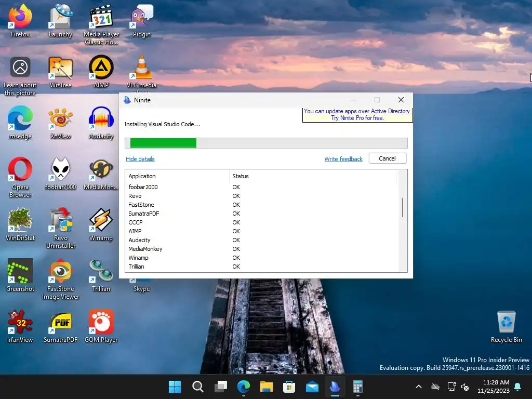
Task: Click the green installation progress bar
Action: click(x=163, y=143)
